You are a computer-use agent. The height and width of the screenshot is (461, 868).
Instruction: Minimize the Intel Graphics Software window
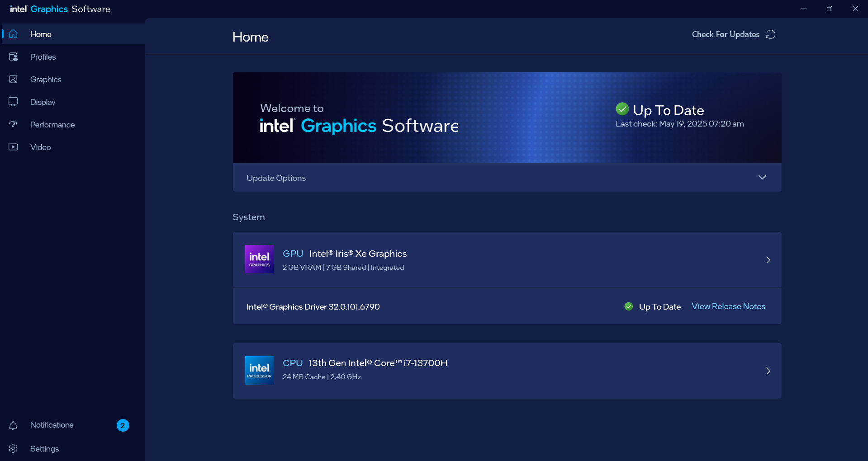pyautogui.click(x=804, y=9)
